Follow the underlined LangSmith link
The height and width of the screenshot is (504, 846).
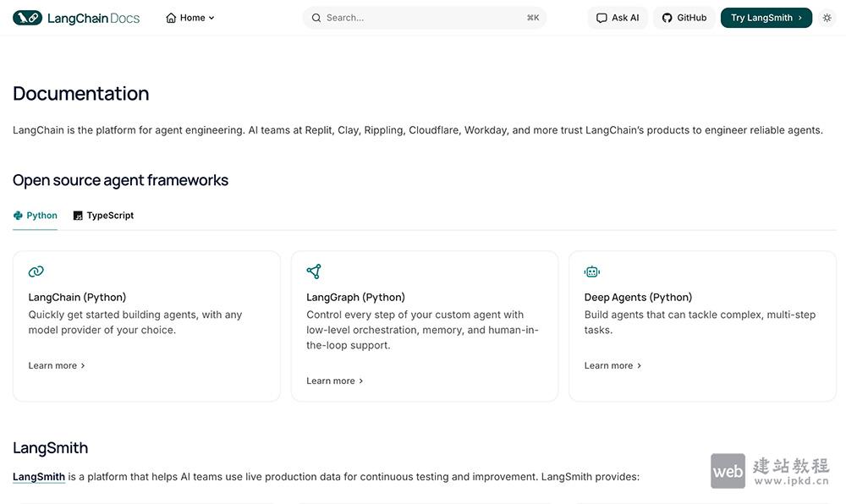39,477
